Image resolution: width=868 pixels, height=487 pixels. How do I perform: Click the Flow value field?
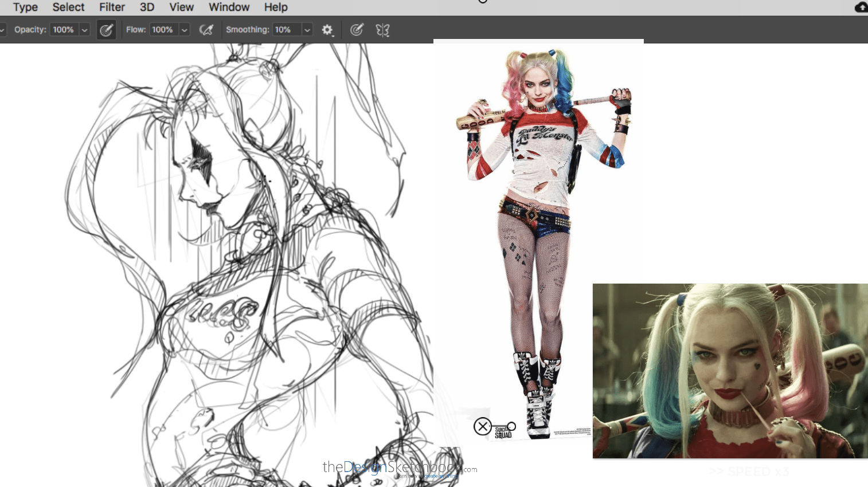[x=163, y=30]
